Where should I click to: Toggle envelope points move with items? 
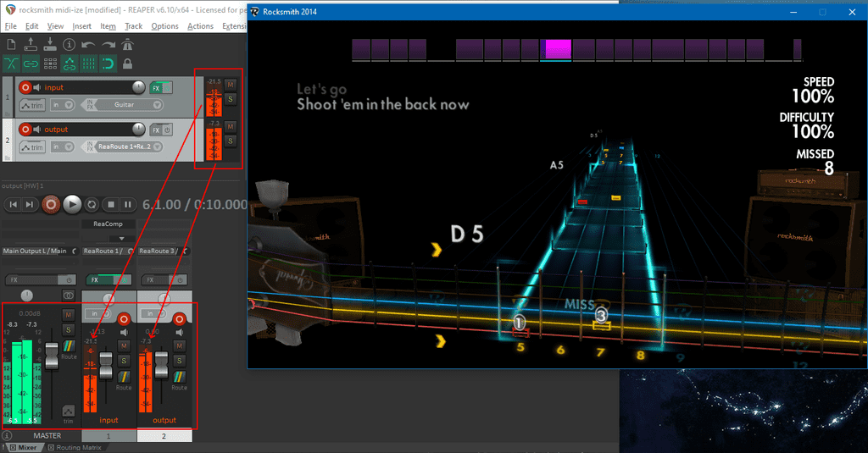tap(70, 64)
